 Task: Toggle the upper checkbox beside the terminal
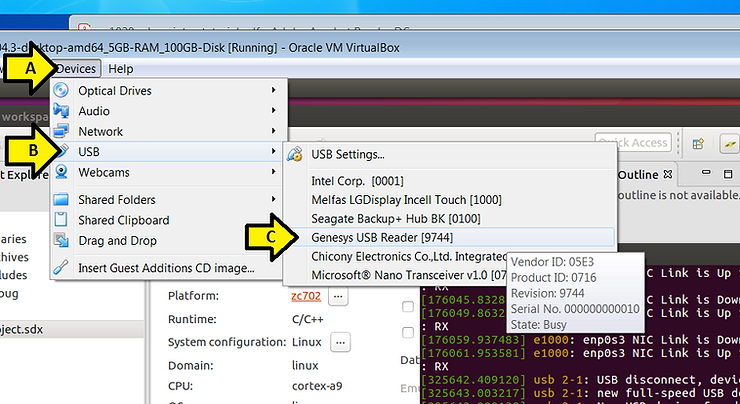tap(408, 307)
